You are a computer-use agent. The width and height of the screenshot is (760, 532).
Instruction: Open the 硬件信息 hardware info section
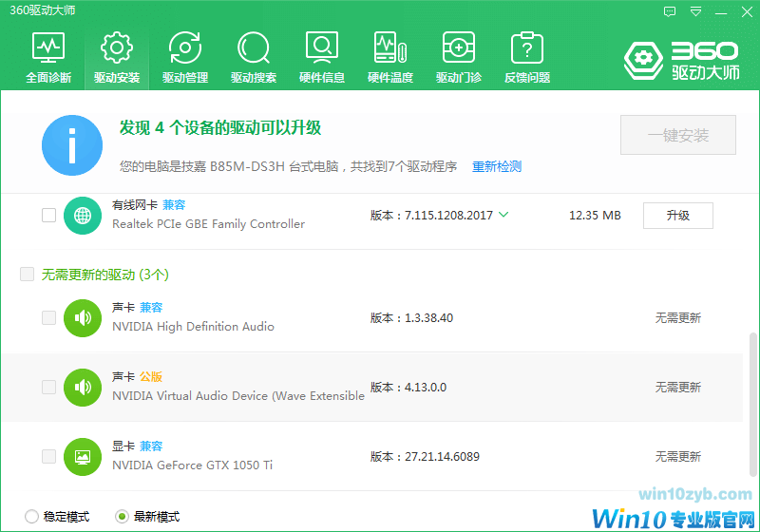[x=322, y=57]
